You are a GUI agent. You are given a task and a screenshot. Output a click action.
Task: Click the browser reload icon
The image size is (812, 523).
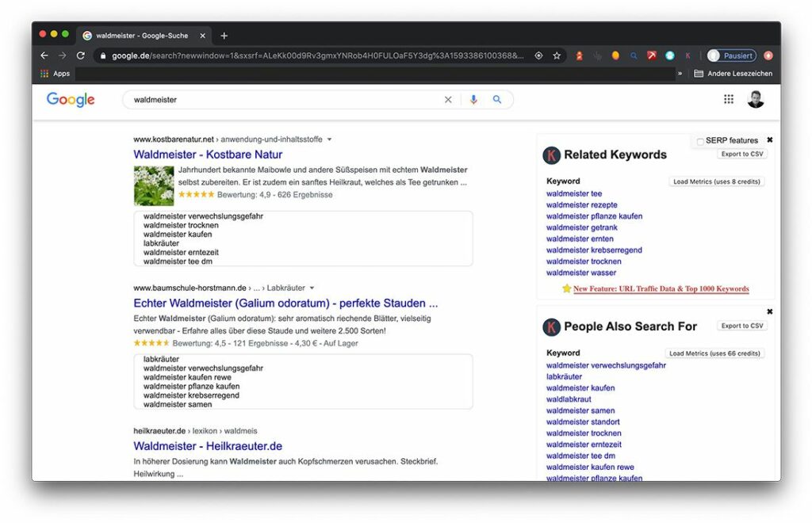(82, 55)
